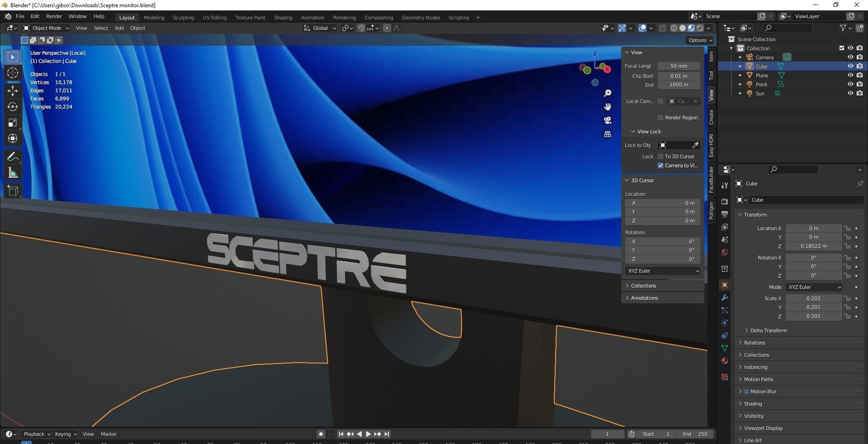Open the Global transform orientation dropdown
This screenshot has width=868, height=444.
click(x=320, y=28)
